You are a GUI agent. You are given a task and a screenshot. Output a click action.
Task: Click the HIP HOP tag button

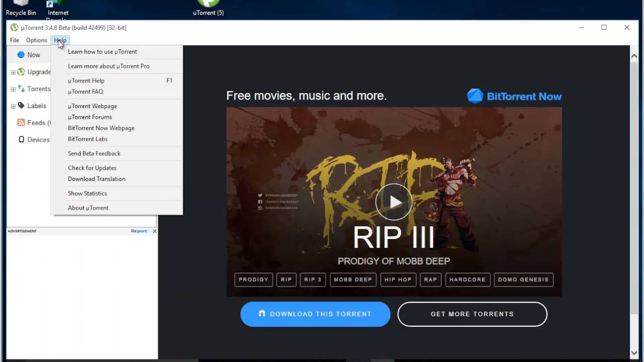398,280
